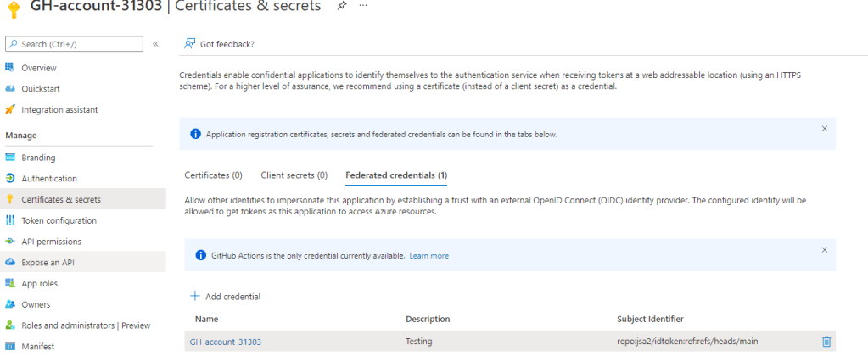
Task: Switch to the Certificates (0) tab
Action: [213, 175]
